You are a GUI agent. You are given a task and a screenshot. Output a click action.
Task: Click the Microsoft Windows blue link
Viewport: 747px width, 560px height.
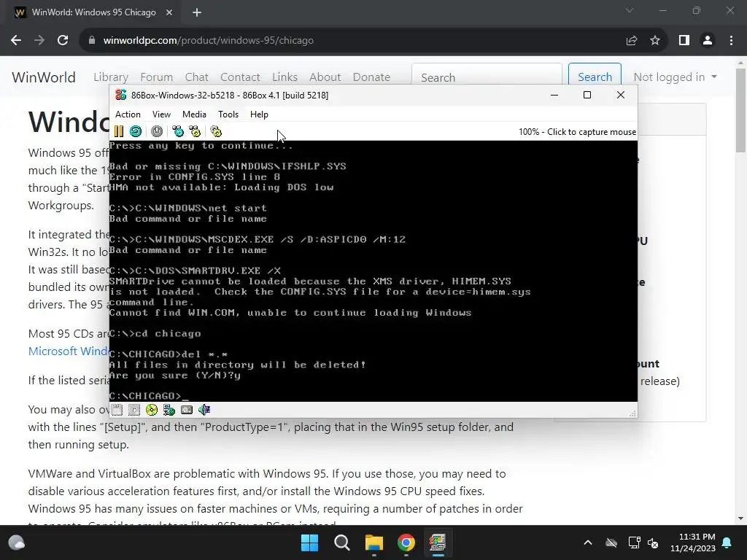pyautogui.click(x=69, y=351)
